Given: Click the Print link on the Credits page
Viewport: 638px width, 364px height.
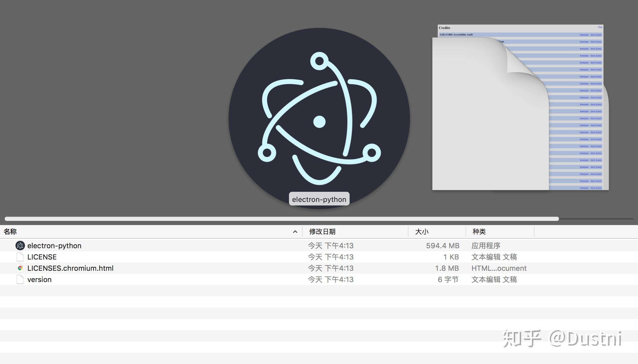Looking at the screenshot, I should point(600,27).
